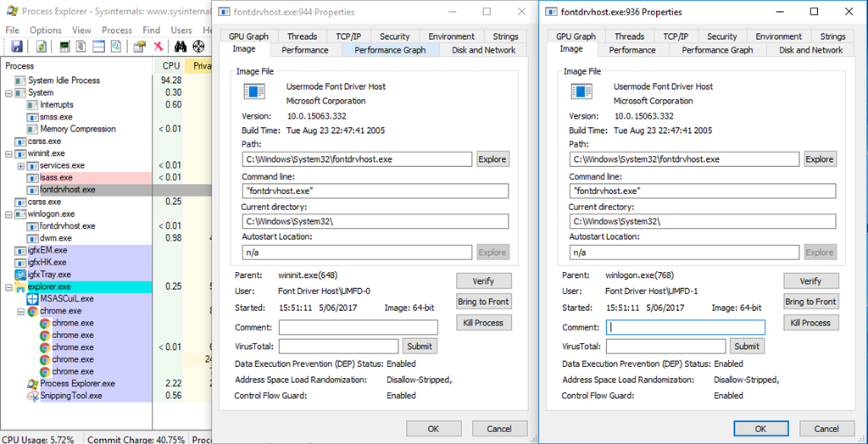Click the Refresh Now toolbar icon
Screen dimensions: 868x444
tap(42, 47)
